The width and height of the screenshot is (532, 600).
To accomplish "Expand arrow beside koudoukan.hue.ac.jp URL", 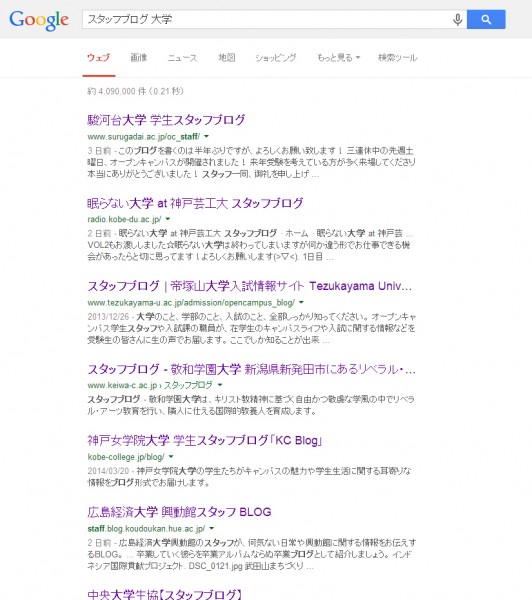I will pos(211,528).
